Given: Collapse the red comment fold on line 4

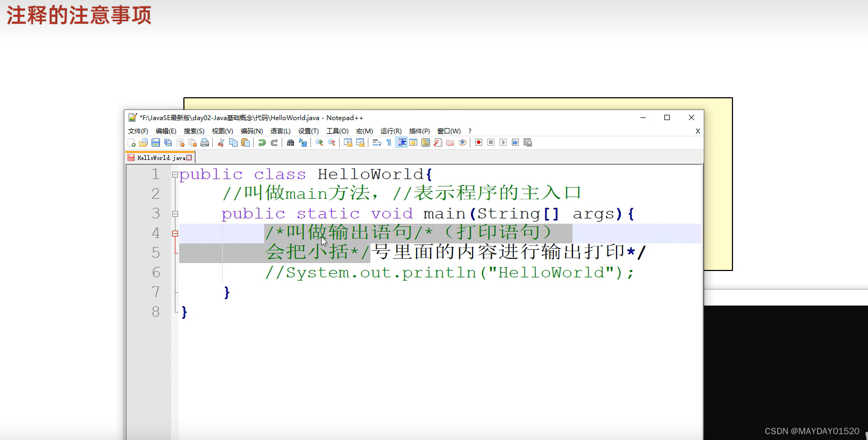Looking at the screenshot, I should click(175, 233).
